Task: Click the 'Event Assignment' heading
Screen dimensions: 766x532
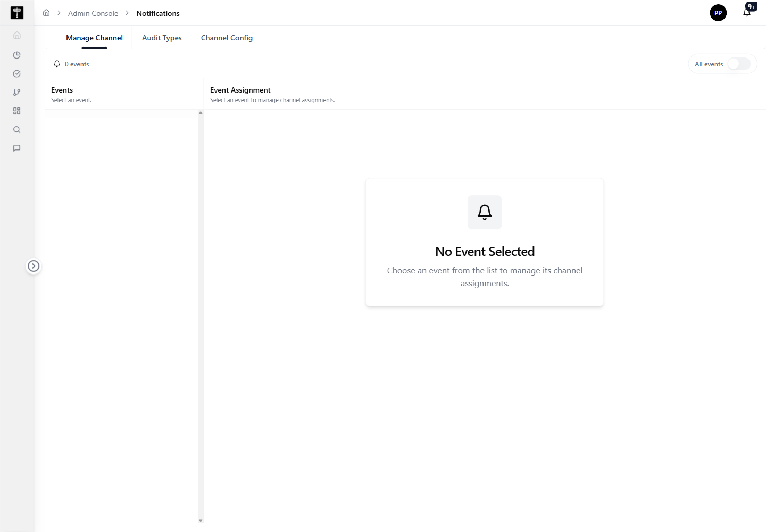Action: click(240, 90)
